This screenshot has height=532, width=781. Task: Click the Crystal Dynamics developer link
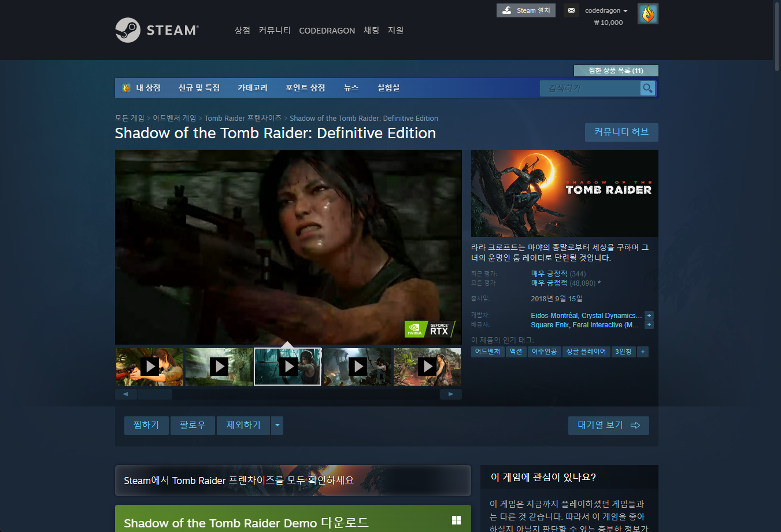[x=612, y=316]
